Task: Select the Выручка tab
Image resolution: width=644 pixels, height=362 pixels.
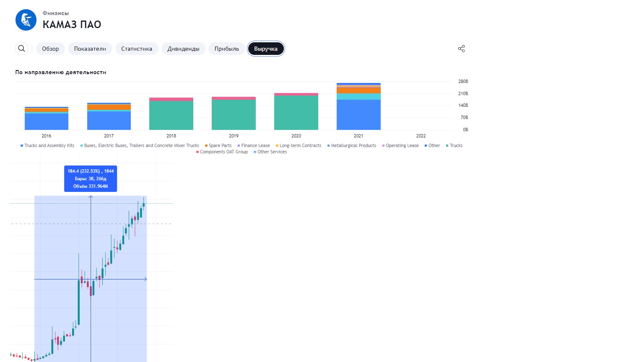Action: click(266, 49)
